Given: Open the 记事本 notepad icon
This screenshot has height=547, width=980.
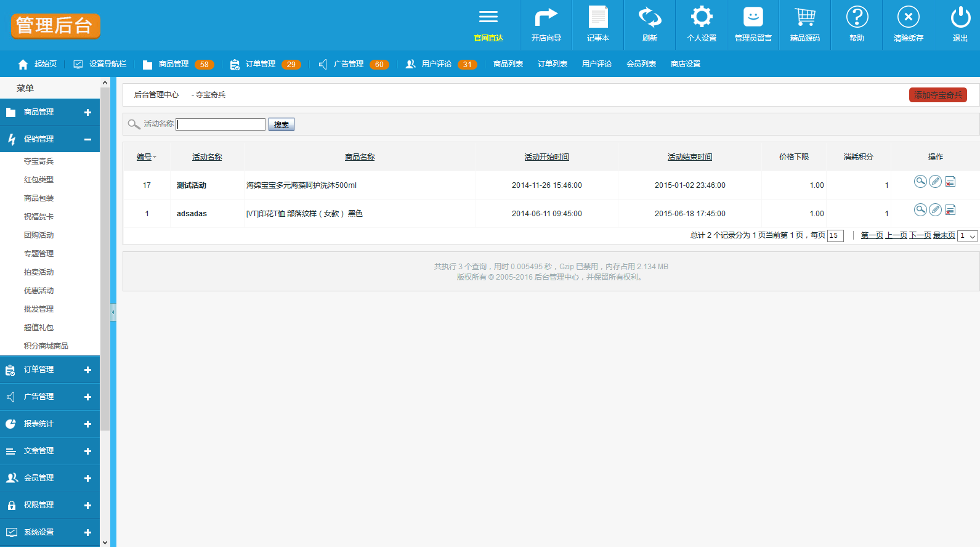Looking at the screenshot, I should pos(597,18).
